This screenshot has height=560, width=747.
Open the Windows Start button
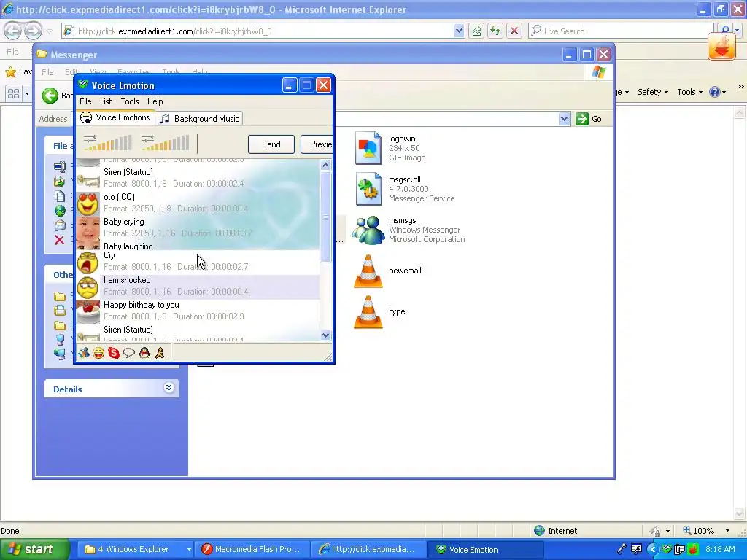click(x=34, y=549)
